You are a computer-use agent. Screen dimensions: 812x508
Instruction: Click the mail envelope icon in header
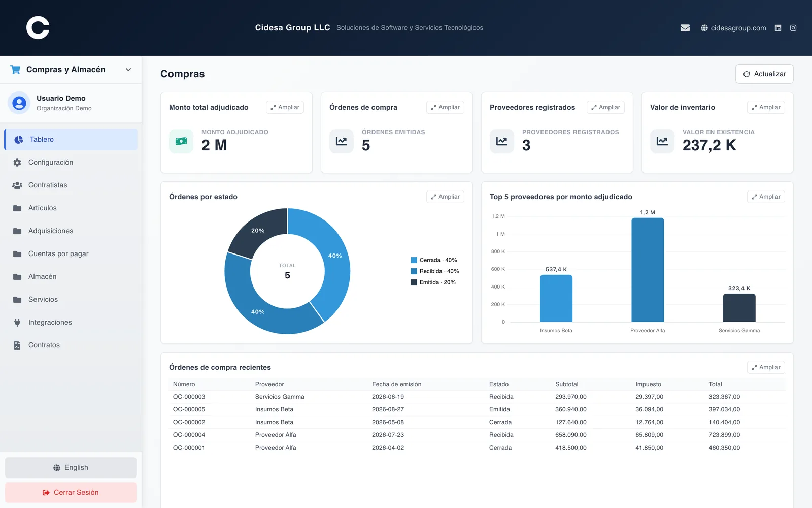(x=685, y=28)
